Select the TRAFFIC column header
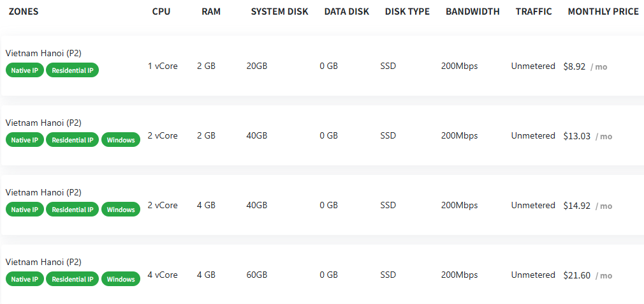The height and width of the screenshot is (304, 644). pyautogui.click(x=534, y=11)
